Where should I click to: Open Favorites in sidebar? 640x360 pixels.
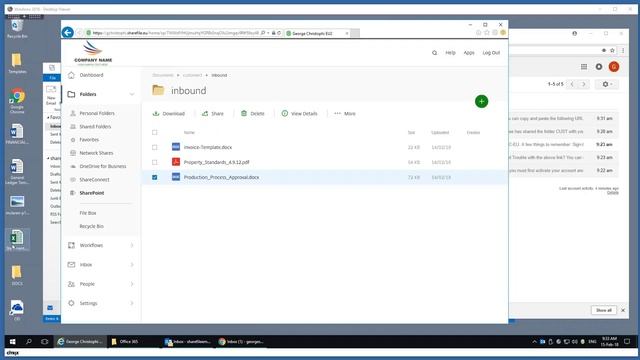pos(89,140)
